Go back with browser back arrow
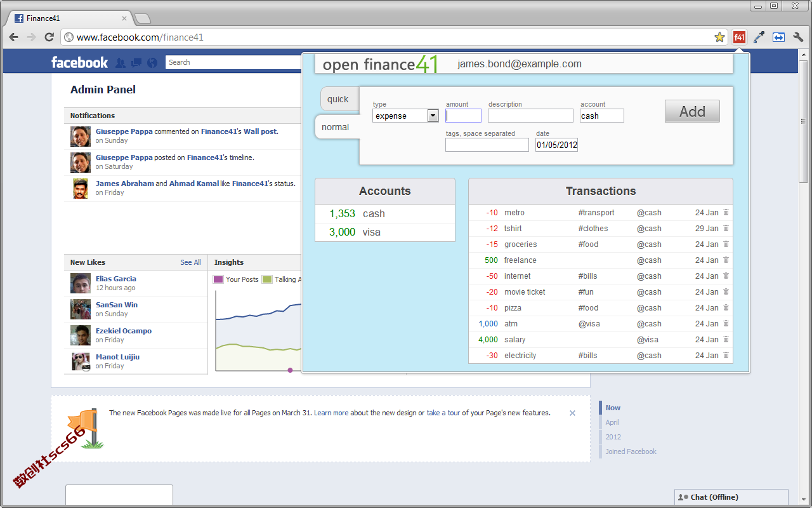Viewport: 812px width, 508px height. 13,37
